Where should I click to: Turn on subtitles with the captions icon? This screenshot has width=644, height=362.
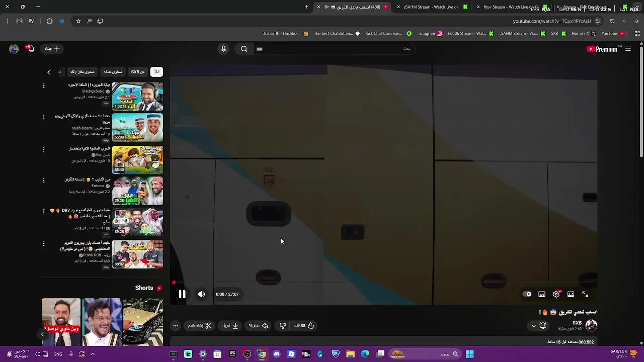point(542,294)
